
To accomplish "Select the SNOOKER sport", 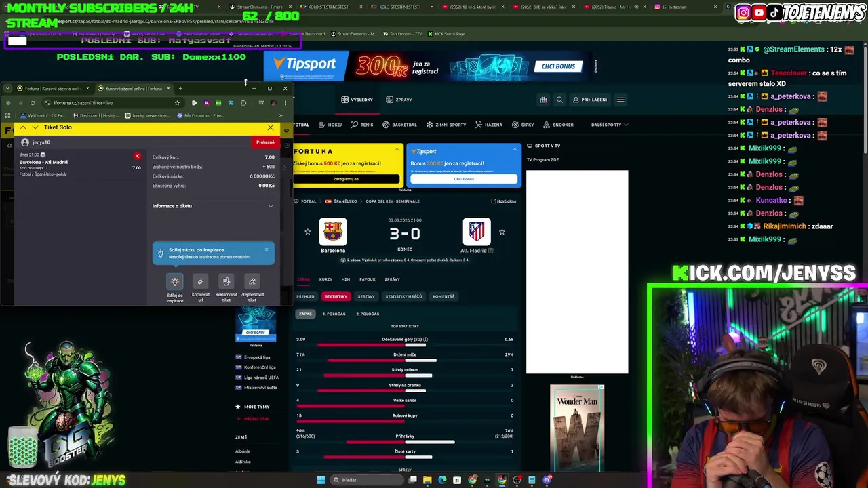I will pos(558,125).
